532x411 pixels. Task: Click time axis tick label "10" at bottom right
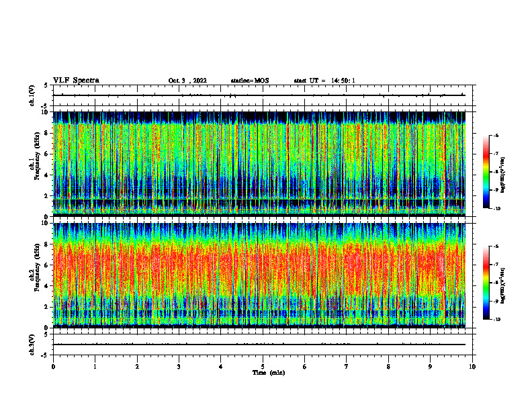coord(472,367)
